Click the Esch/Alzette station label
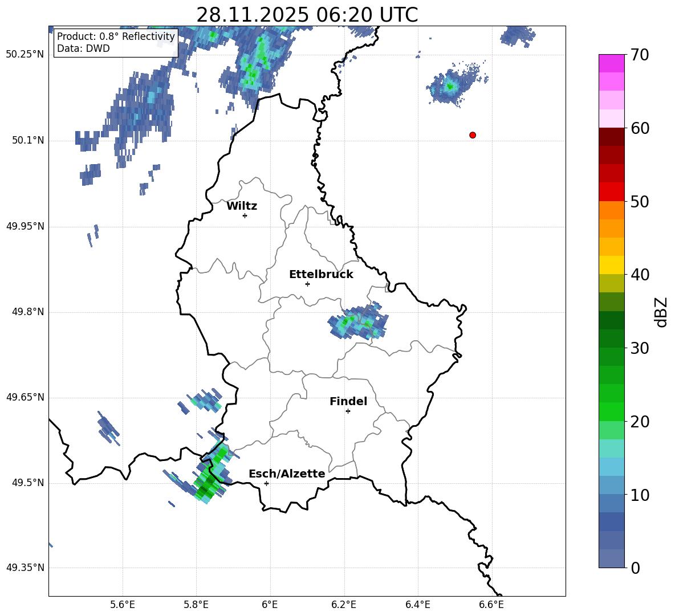Screen dimensions: 675x616 (287, 474)
